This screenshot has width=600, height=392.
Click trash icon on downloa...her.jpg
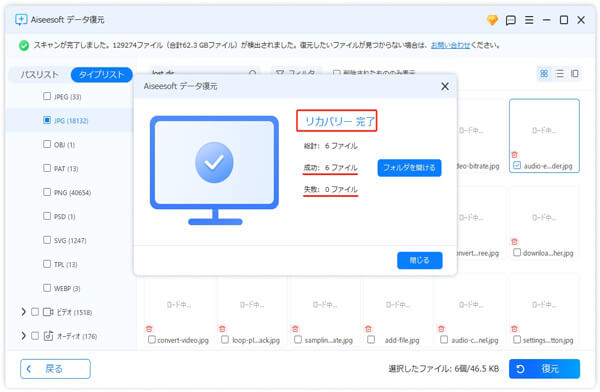click(x=515, y=242)
